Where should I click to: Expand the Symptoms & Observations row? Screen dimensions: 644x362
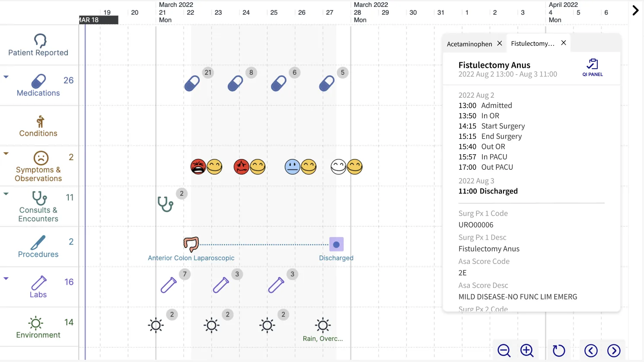tap(6, 153)
